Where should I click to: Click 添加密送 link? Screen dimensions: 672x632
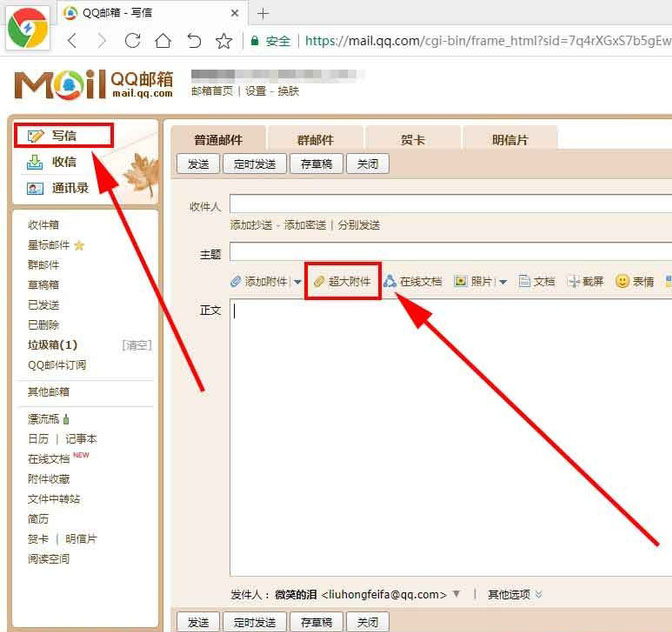(x=305, y=225)
